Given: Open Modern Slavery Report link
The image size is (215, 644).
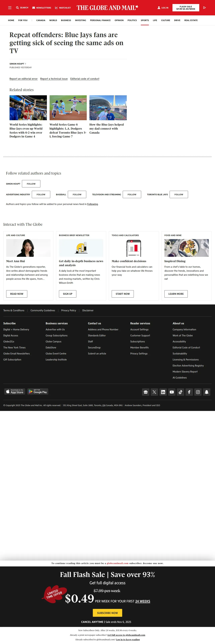Looking at the screenshot, I should pos(185,372).
